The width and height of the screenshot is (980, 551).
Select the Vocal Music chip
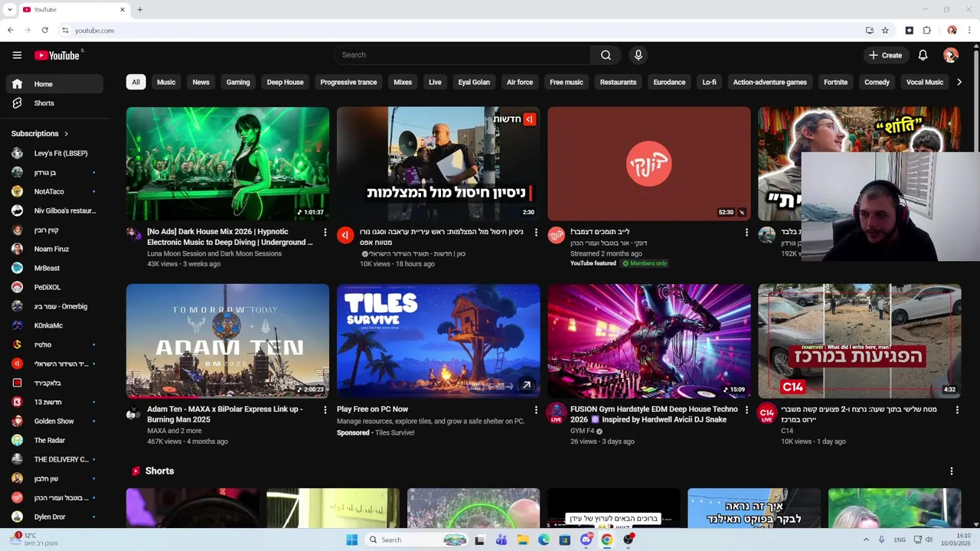pos(924,82)
